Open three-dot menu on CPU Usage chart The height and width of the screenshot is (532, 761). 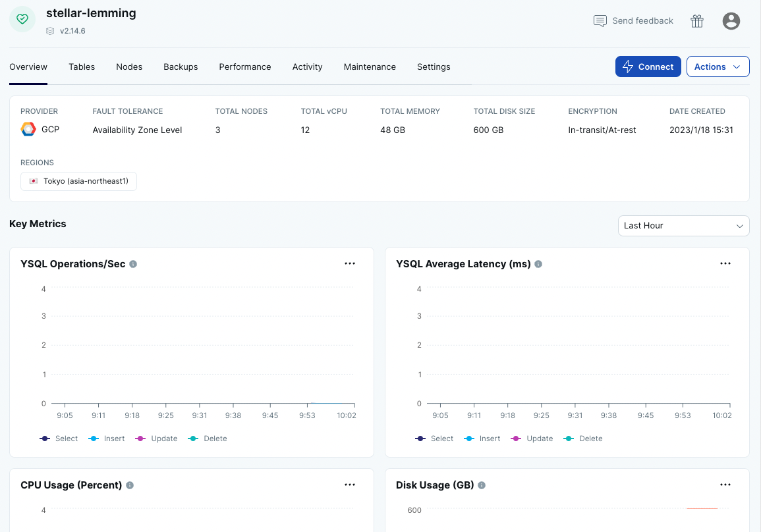click(350, 485)
